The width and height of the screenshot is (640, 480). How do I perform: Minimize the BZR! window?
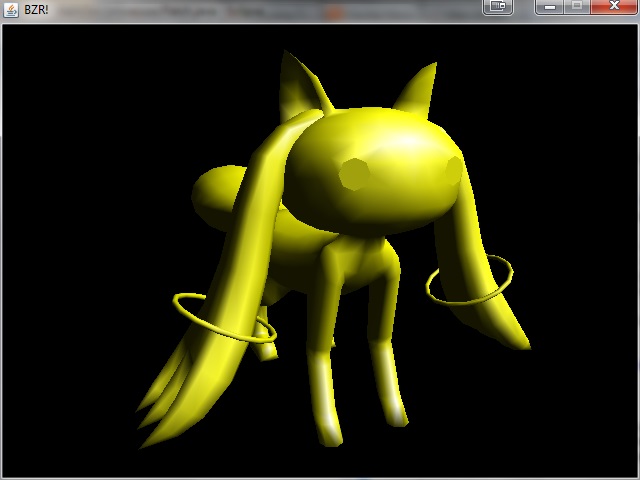click(x=549, y=7)
